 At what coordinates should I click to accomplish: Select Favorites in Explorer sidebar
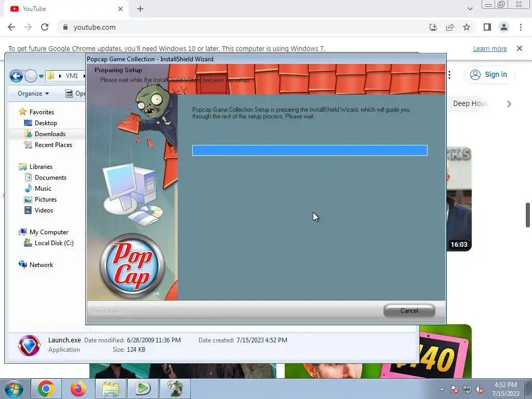pos(42,112)
